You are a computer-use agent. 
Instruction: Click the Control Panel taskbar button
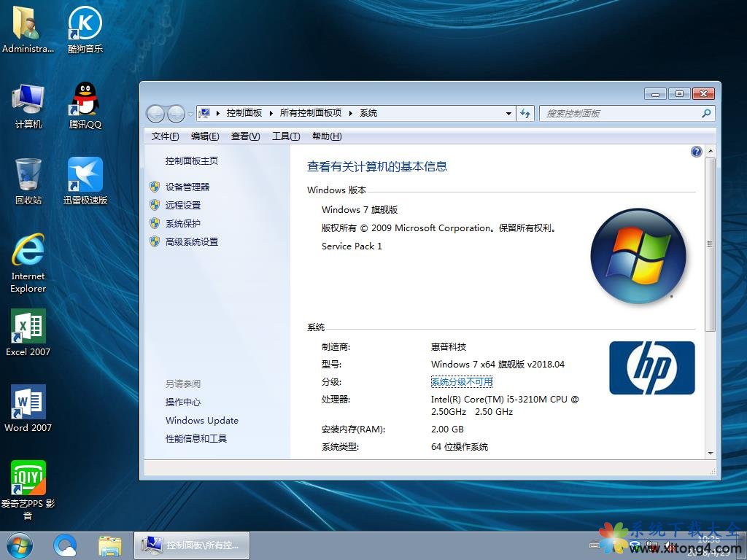pos(192,545)
